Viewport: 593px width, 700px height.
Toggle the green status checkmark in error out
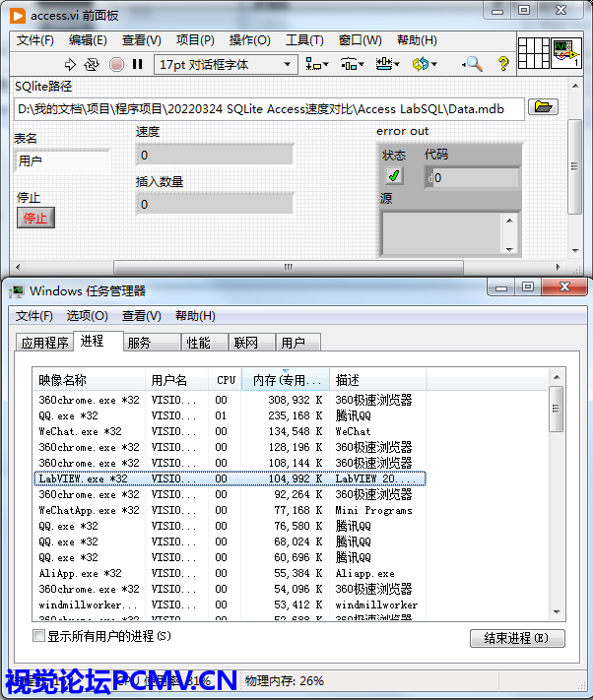pyautogui.click(x=393, y=175)
